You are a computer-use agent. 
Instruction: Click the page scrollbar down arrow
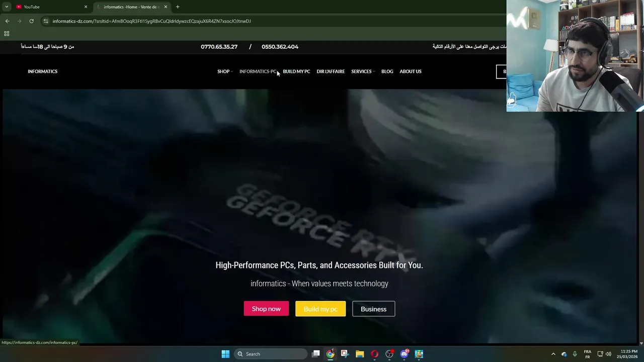point(641,343)
